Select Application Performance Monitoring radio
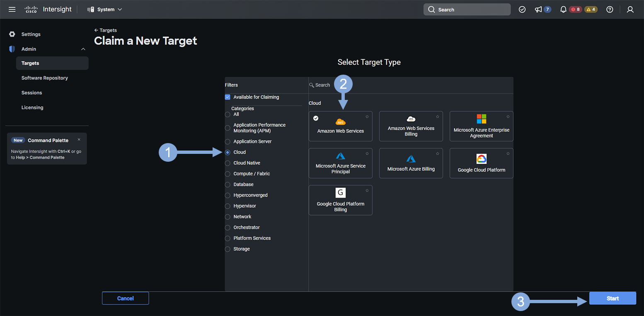 coord(228,128)
